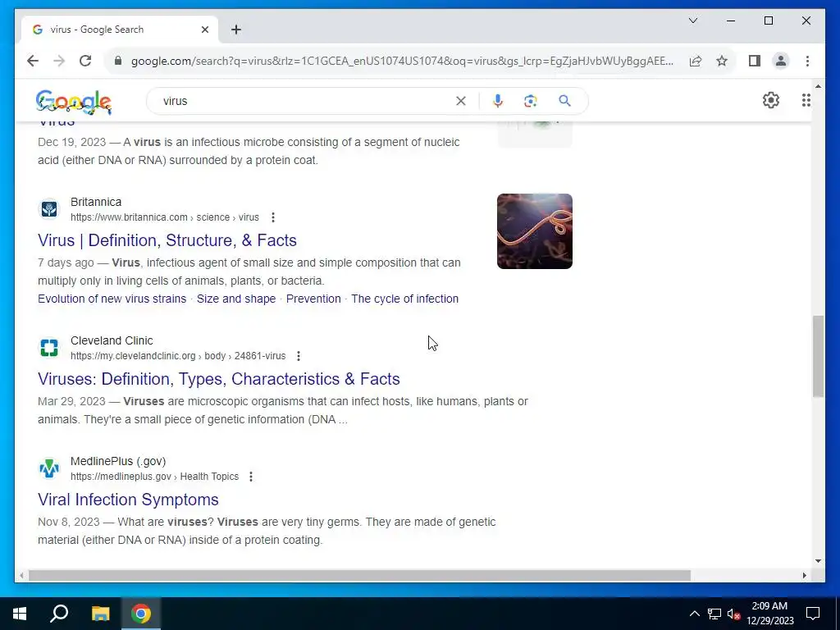This screenshot has width=840, height=630.
Task: Click the MedlinePlus (.gov) site name
Action: click(118, 461)
